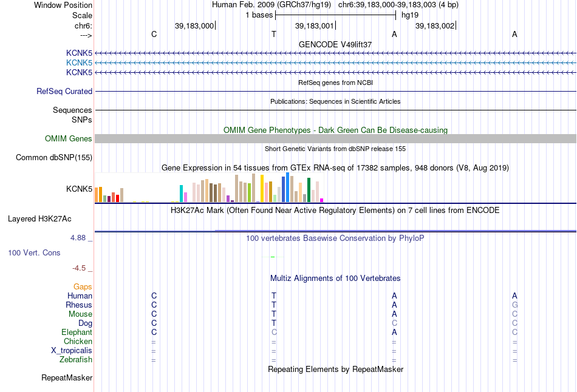Click the Chicken alignment row label
The image size is (577, 392).
pos(78,342)
